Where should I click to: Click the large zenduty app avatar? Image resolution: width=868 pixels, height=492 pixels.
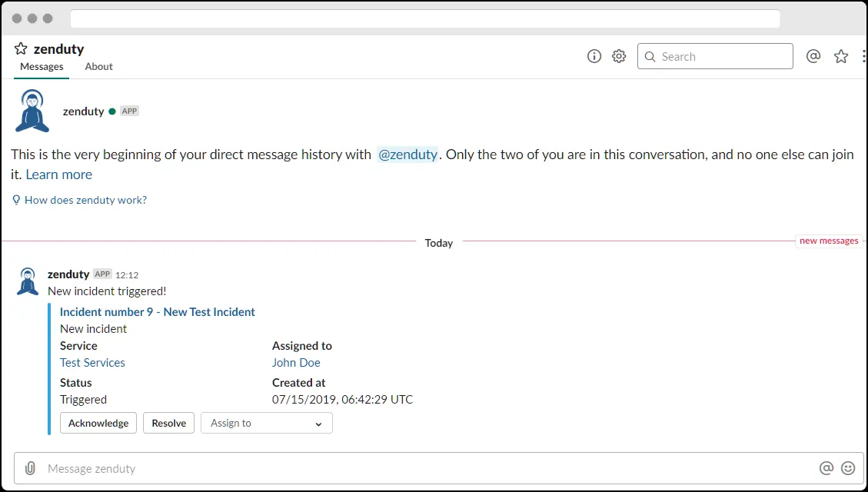tap(32, 111)
